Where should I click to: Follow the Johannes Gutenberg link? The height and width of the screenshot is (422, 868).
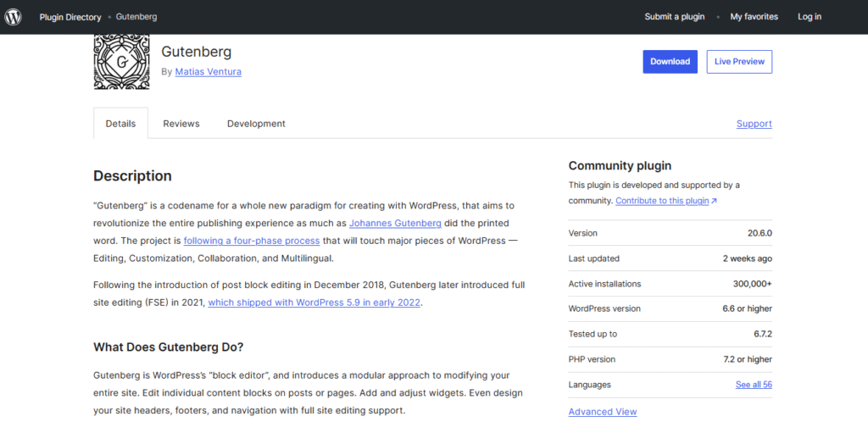point(396,224)
